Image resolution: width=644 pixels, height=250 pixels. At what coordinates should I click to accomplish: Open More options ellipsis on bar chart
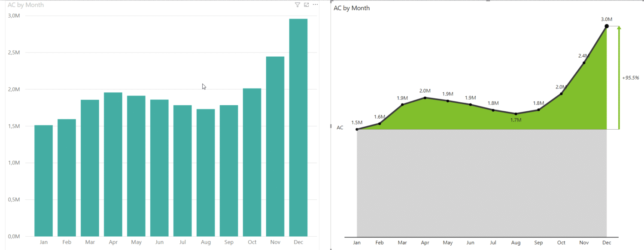315,5
